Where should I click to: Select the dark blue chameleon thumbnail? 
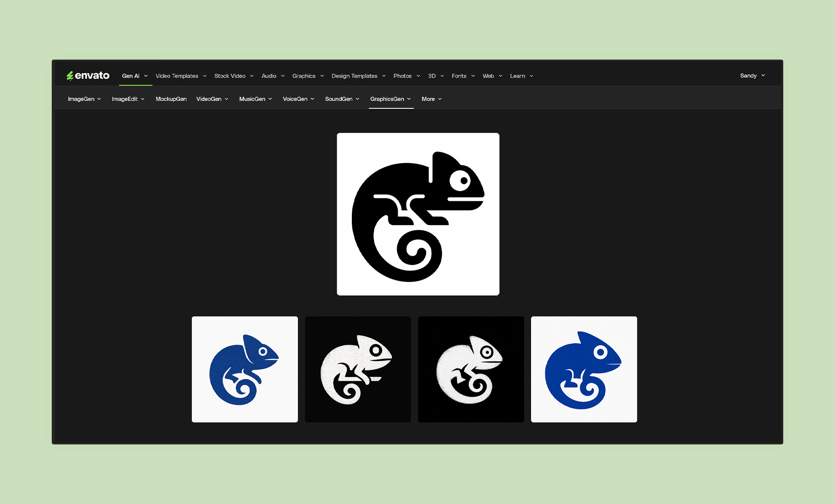584,369
